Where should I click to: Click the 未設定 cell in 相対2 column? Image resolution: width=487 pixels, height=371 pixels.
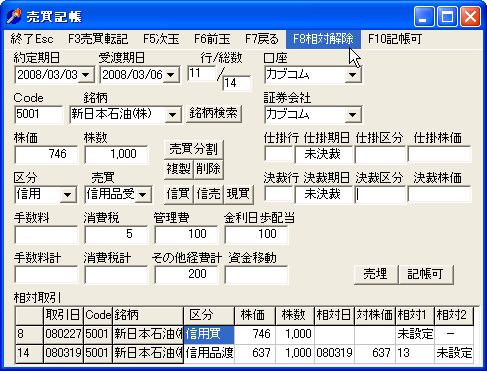454,353
